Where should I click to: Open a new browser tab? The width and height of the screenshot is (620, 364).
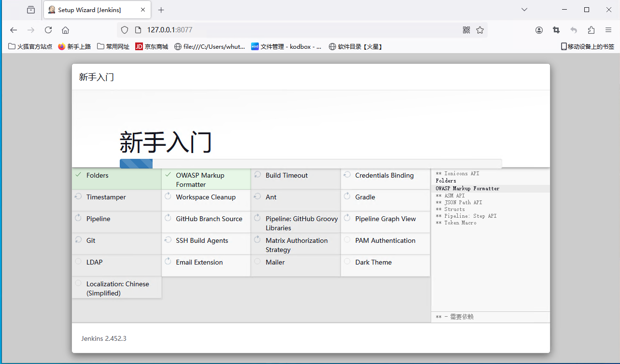(x=161, y=10)
